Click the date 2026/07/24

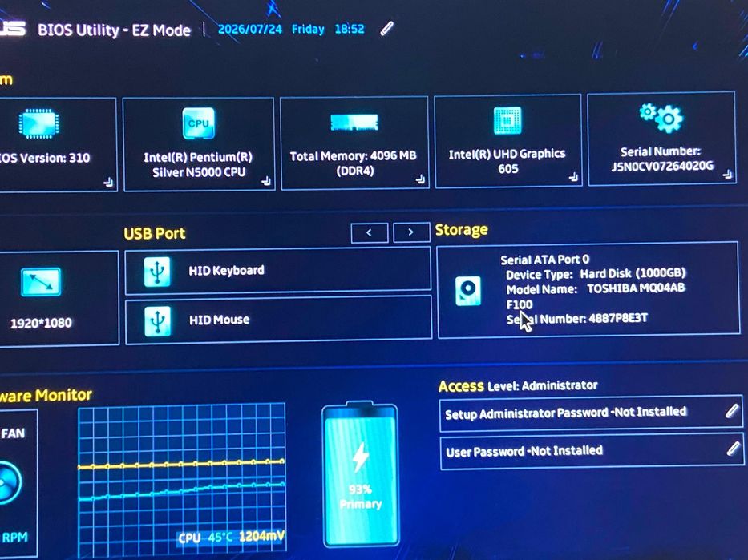pyautogui.click(x=250, y=29)
